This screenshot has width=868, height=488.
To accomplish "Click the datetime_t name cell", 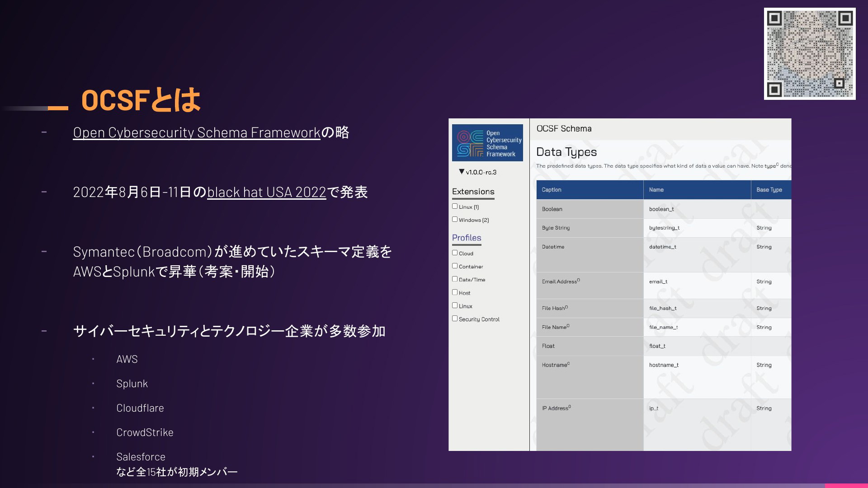I will [697, 255].
